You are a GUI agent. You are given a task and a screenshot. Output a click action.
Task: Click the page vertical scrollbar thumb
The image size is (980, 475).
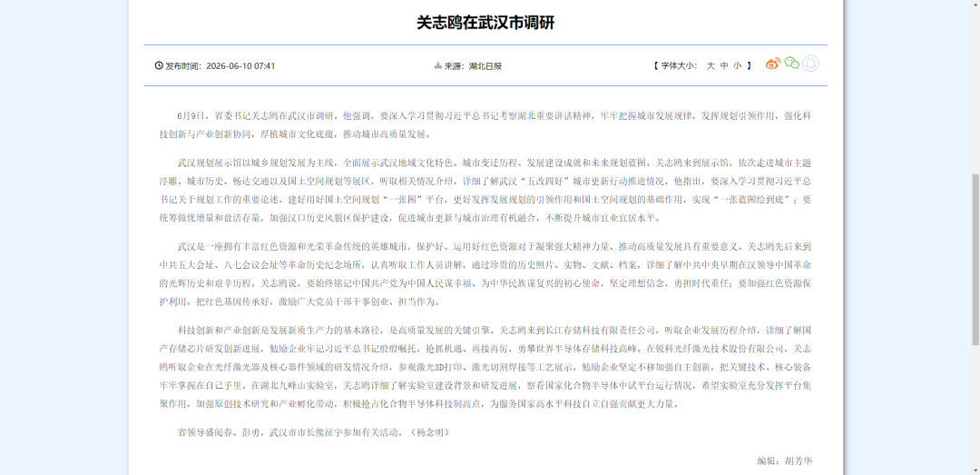(975, 259)
